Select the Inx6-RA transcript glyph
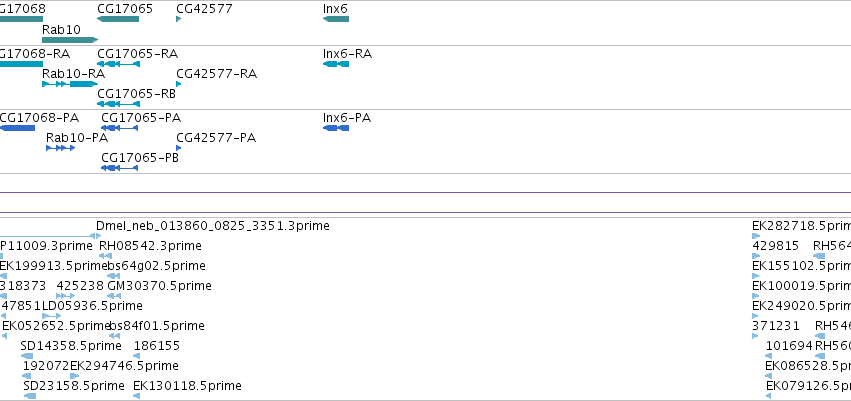 pos(336,64)
